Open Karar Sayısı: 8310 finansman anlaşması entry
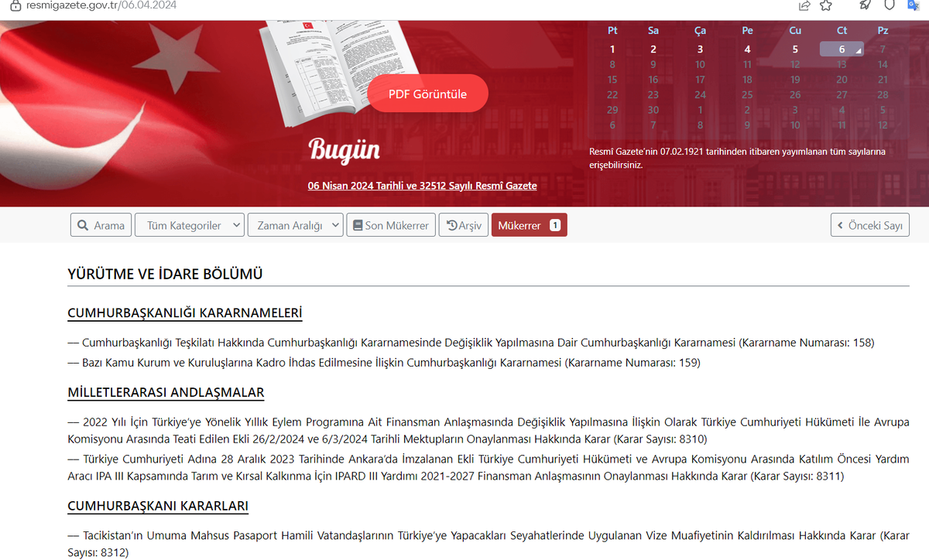Image resolution: width=929 pixels, height=560 pixels. (488, 431)
